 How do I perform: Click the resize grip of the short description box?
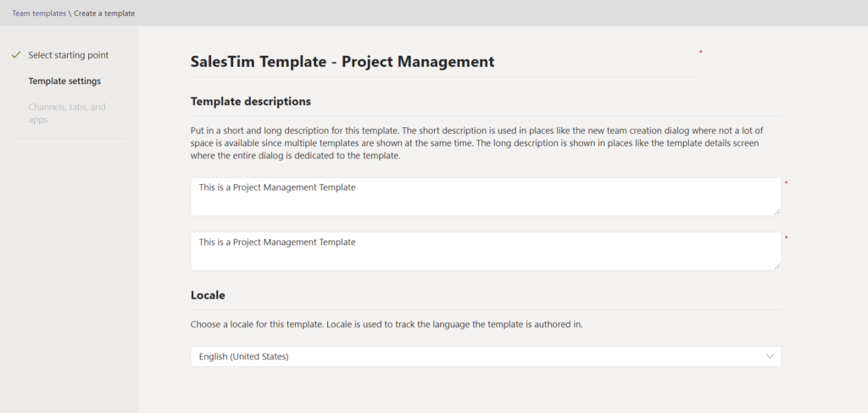(x=777, y=211)
